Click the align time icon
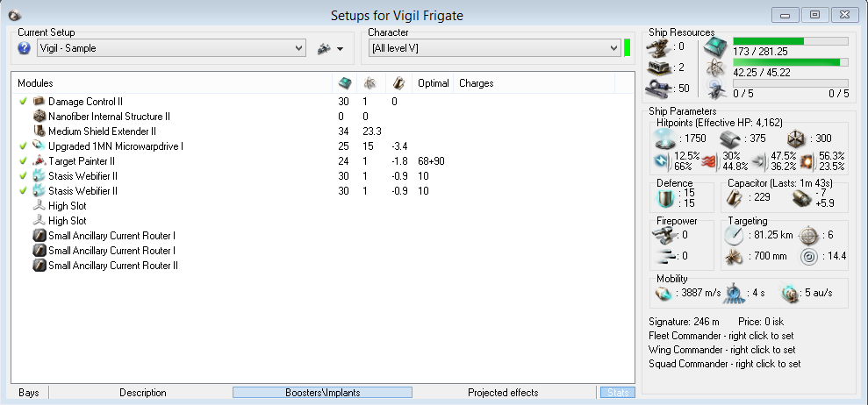Screen dimensions: 868x405 (735, 294)
